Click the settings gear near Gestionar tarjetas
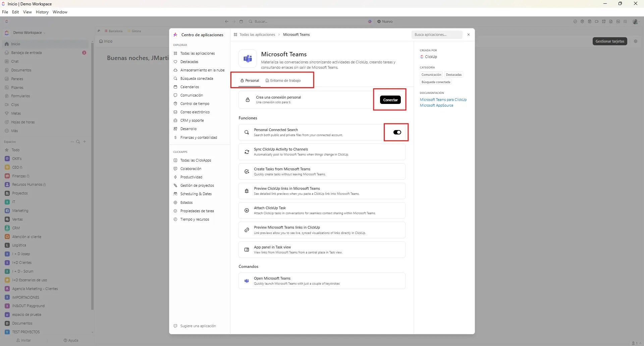This screenshot has height=346, width=644. (x=636, y=41)
